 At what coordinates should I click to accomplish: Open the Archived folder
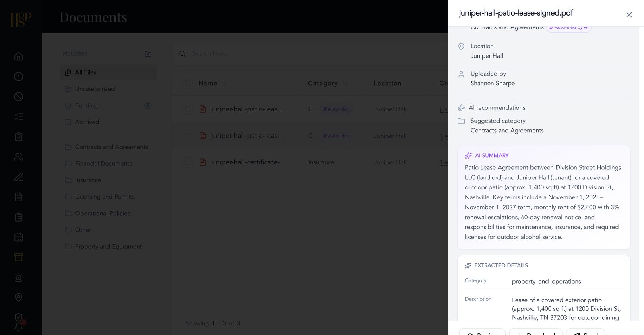point(108,122)
